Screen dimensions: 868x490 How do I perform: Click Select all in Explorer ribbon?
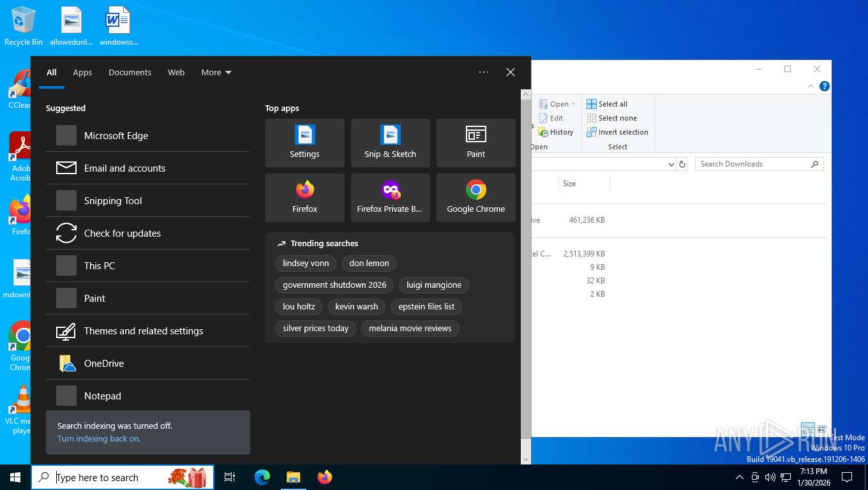pos(607,104)
